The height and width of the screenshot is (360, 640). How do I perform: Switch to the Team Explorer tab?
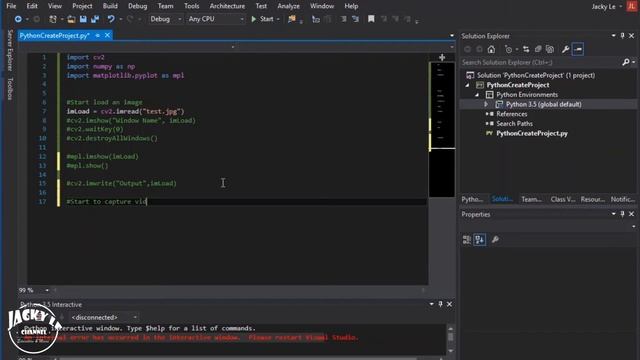[x=531, y=199]
